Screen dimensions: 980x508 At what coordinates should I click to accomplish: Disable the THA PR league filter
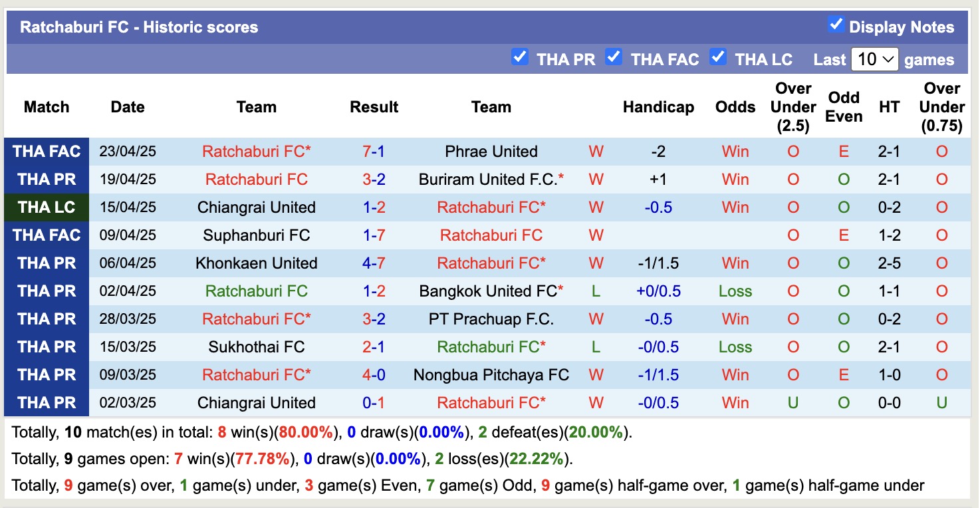pos(520,57)
